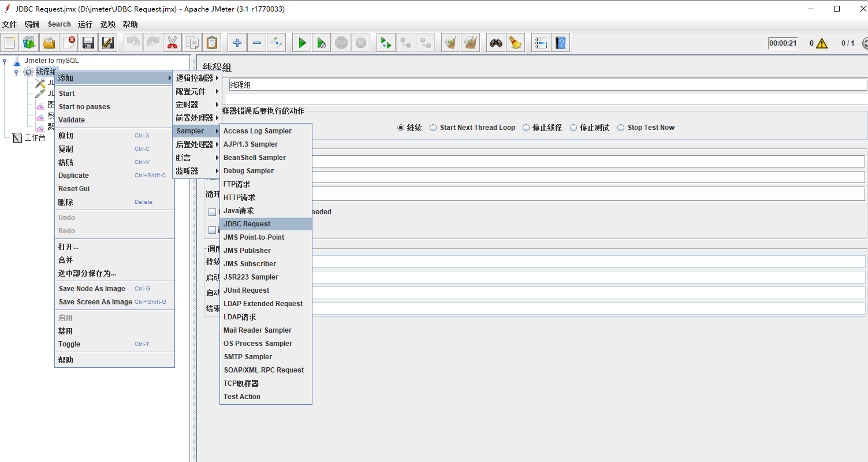Click Duplicate in context menu
Viewport: 868px width, 462px height.
point(114,176)
